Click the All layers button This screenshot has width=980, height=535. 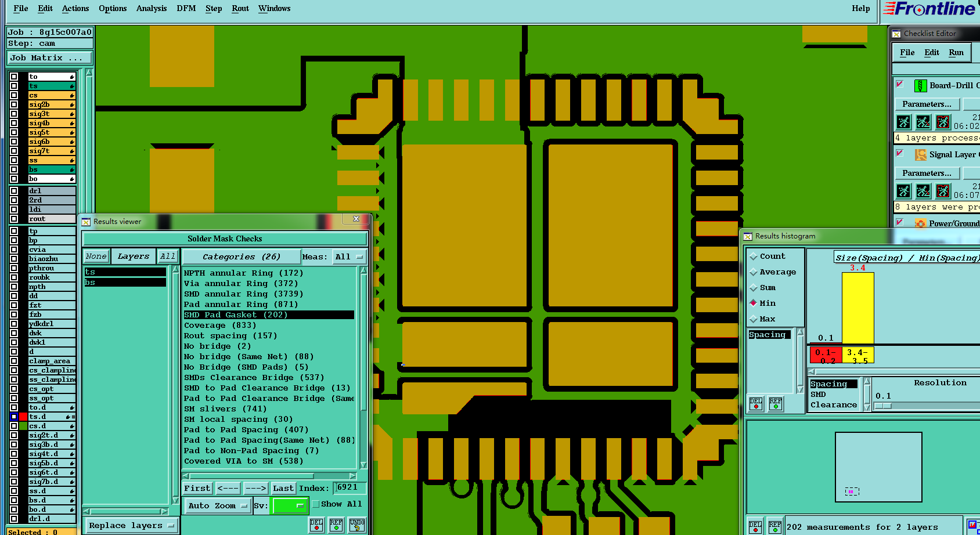pos(168,256)
